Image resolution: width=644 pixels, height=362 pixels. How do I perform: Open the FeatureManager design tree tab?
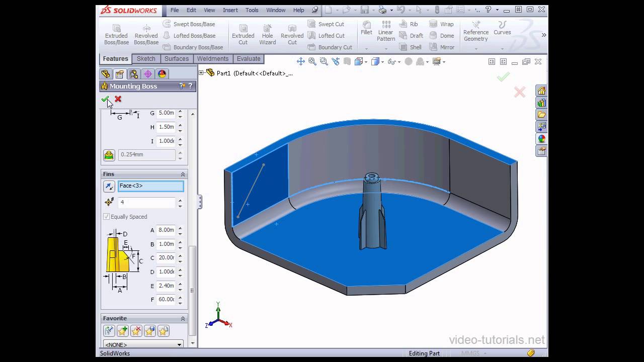(106, 74)
